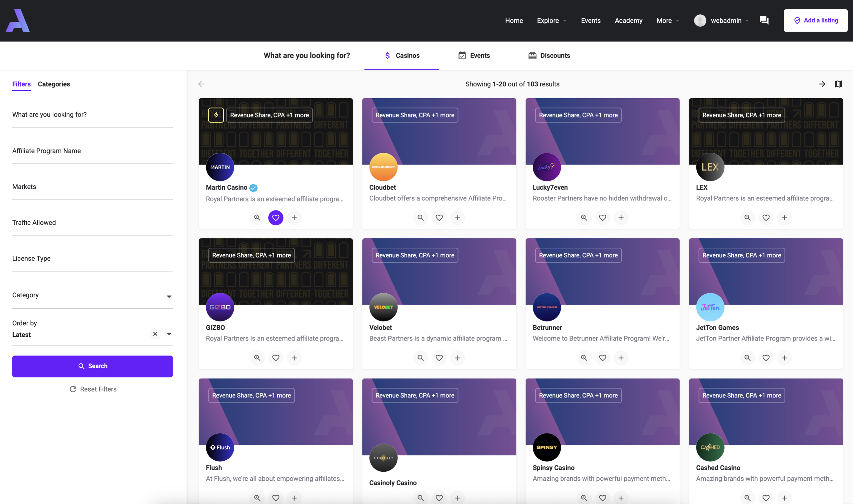Select Categories sidebar tab
Screen dimensions: 853x504
point(54,84)
